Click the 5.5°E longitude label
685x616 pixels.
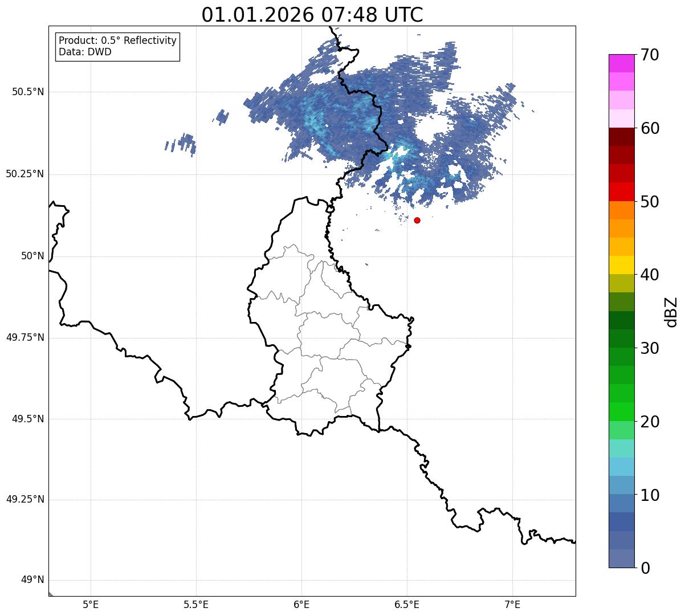point(196,604)
